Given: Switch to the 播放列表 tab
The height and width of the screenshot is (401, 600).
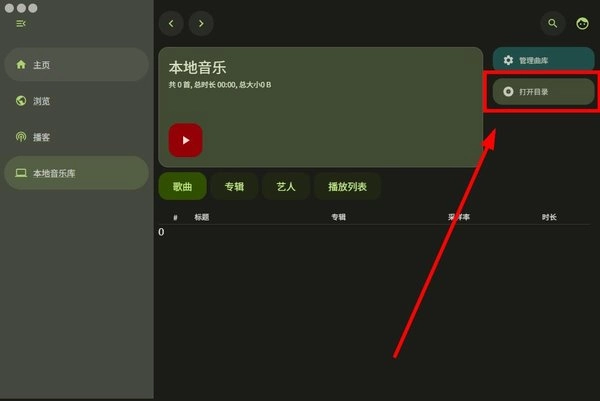Looking at the screenshot, I should pyautogui.click(x=347, y=186).
